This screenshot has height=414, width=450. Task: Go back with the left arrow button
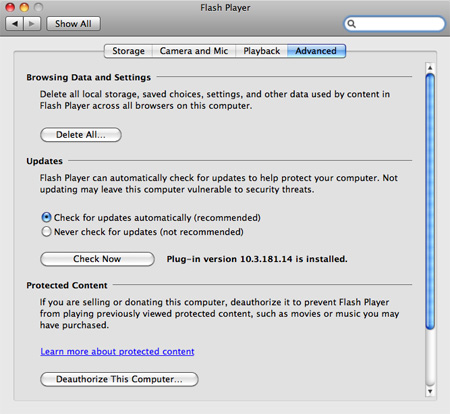point(15,24)
